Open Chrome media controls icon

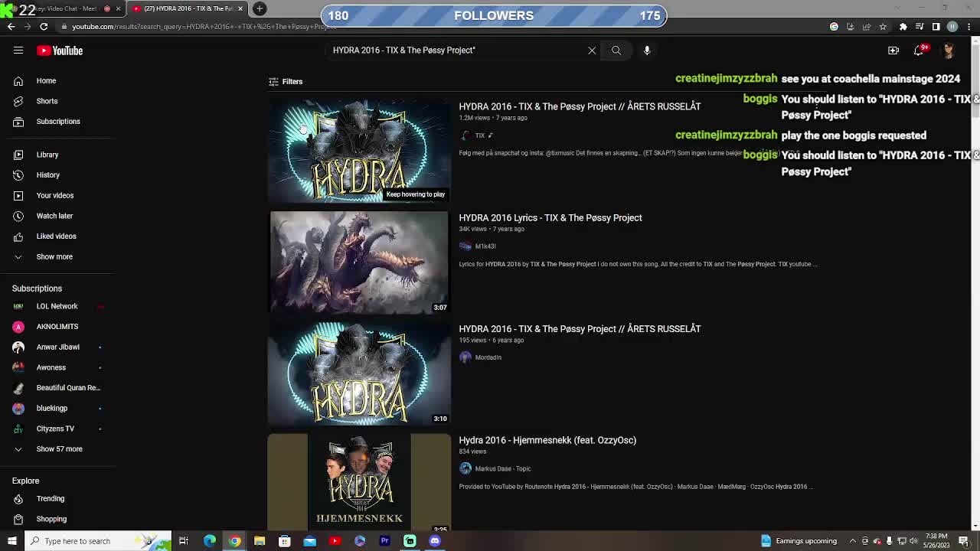tap(920, 27)
